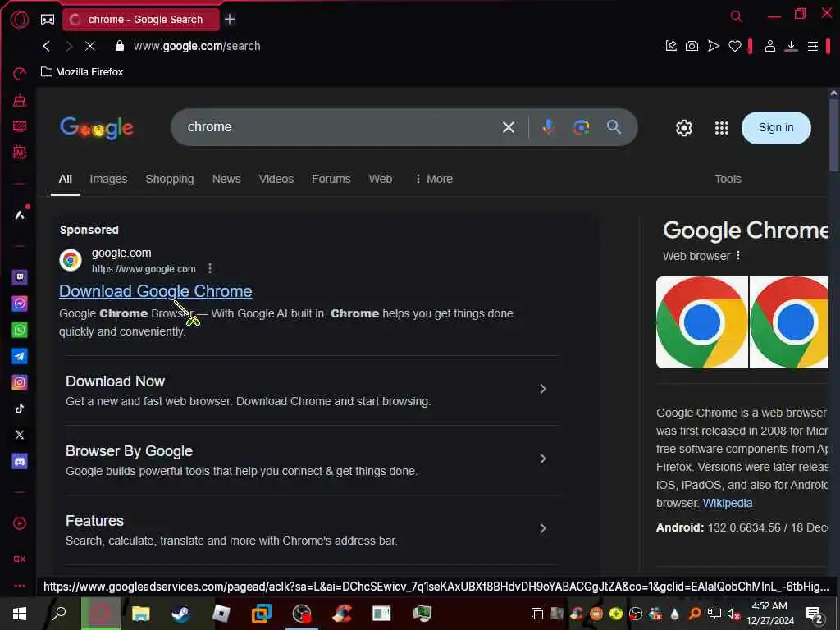Open Windows taskbar search
The height and width of the screenshot is (630, 840).
click(59, 612)
